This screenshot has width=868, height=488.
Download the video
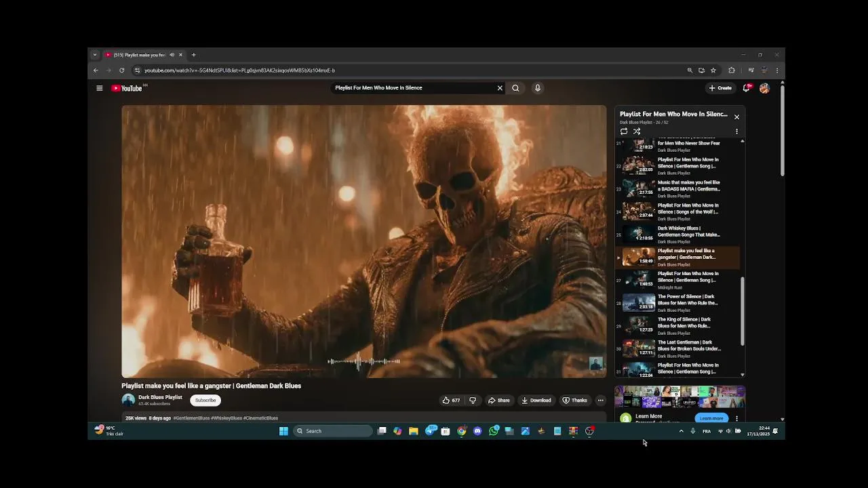coord(536,401)
